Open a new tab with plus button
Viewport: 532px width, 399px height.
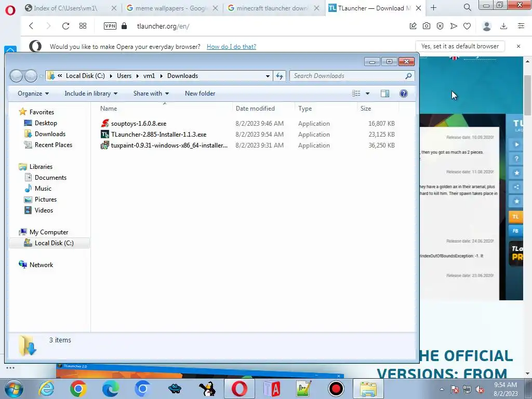tap(434, 7)
